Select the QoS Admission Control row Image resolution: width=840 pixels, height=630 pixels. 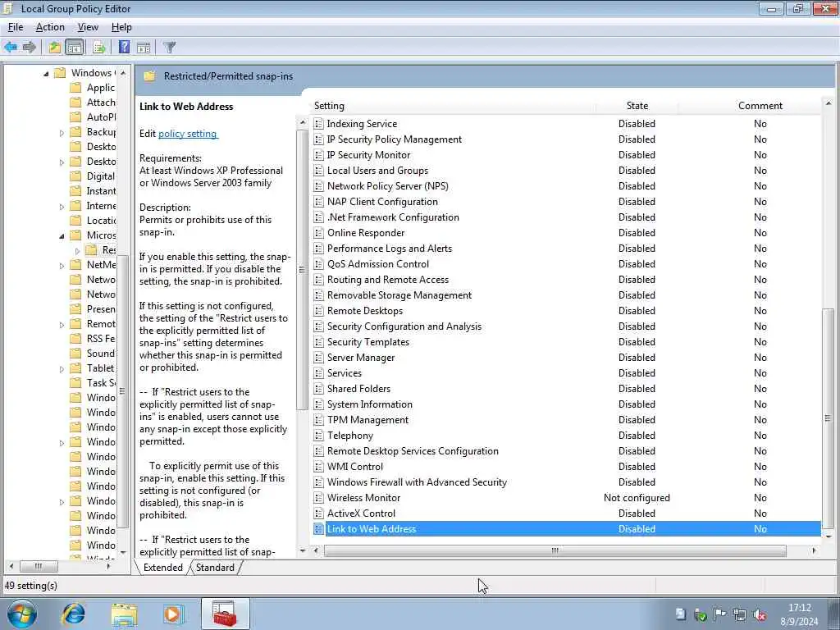[x=566, y=264]
